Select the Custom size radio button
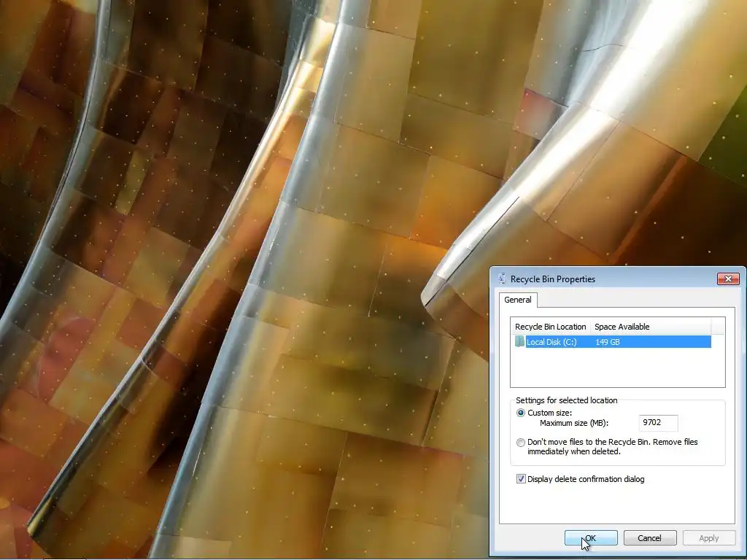Viewport: 747px width, 560px height. [x=521, y=413]
